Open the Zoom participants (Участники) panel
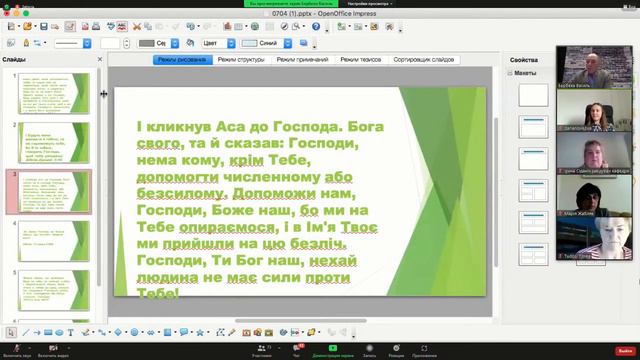 click(x=262, y=351)
